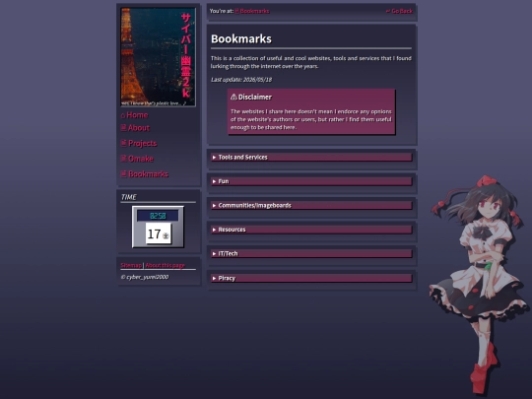This screenshot has height=399, width=532.
Task: Click the icon beside Omake
Action: pyautogui.click(x=123, y=158)
